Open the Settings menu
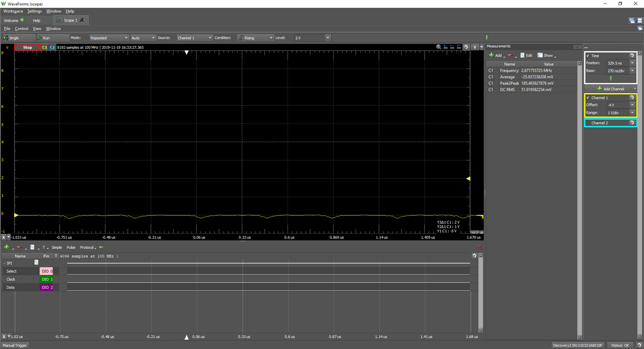 (x=35, y=11)
